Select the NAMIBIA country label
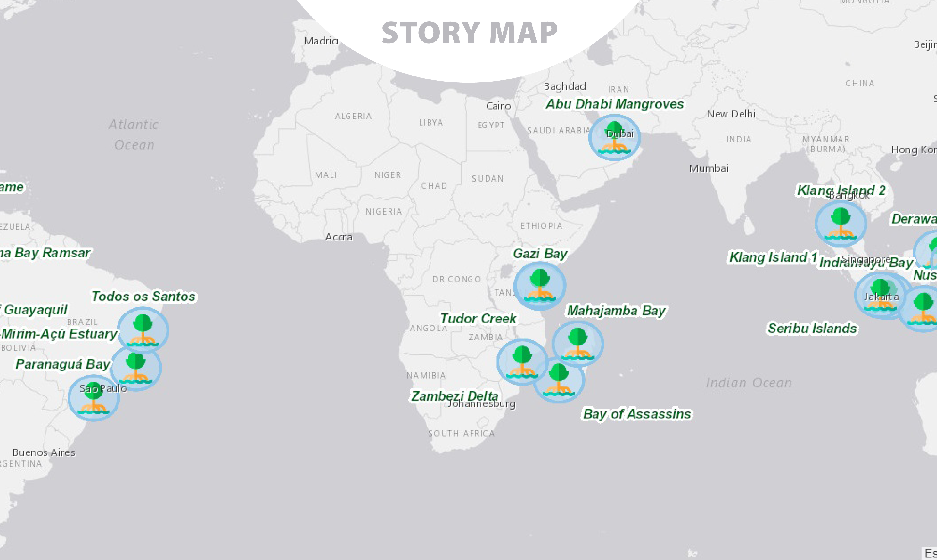Viewport: 937px width, 560px height. click(x=426, y=376)
